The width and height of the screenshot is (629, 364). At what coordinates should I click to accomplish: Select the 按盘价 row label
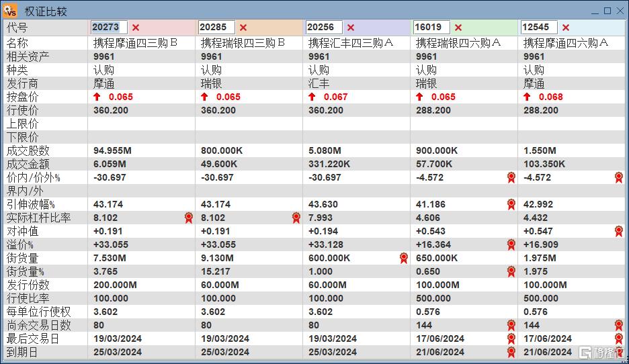[22, 97]
